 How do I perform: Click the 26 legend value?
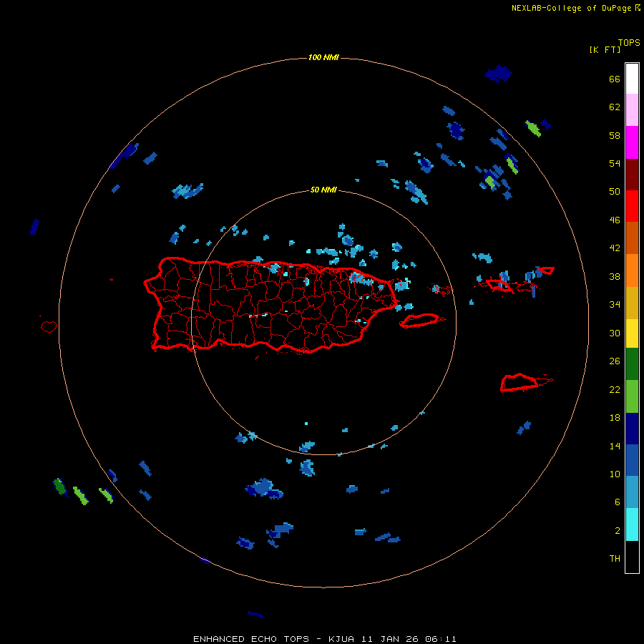[615, 361]
